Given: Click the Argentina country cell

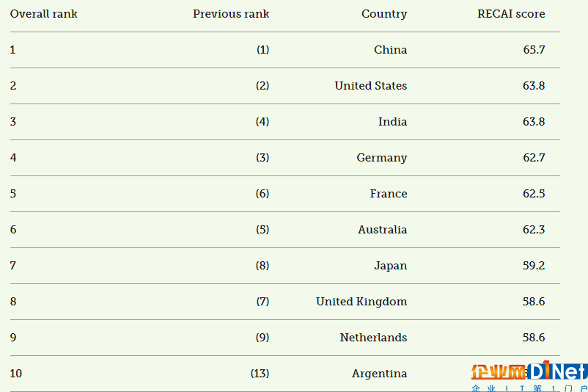Looking at the screenshot, I should 380,374.
